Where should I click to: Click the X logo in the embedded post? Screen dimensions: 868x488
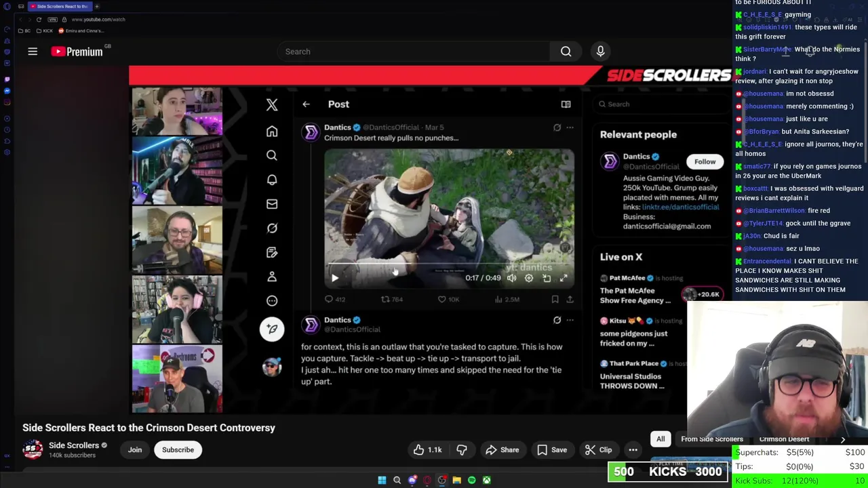click(272, 104)
